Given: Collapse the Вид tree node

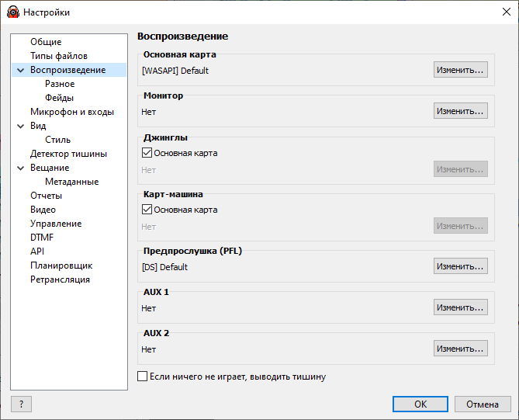Looking at the screenshot, I should click(20, 127).
